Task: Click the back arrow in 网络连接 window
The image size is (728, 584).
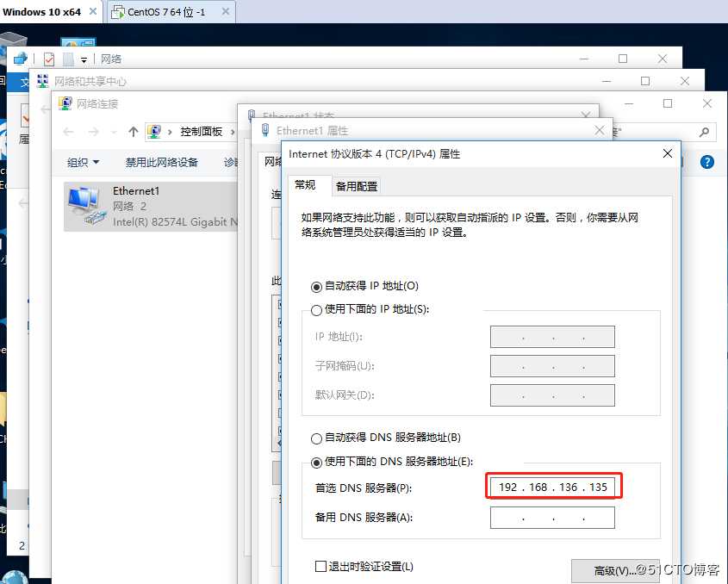Action: 68,132
